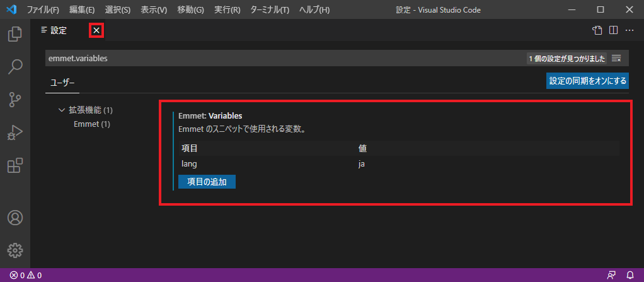Select Emmet (1) in settings tree

pyautogui.click(x=91, y=124)
